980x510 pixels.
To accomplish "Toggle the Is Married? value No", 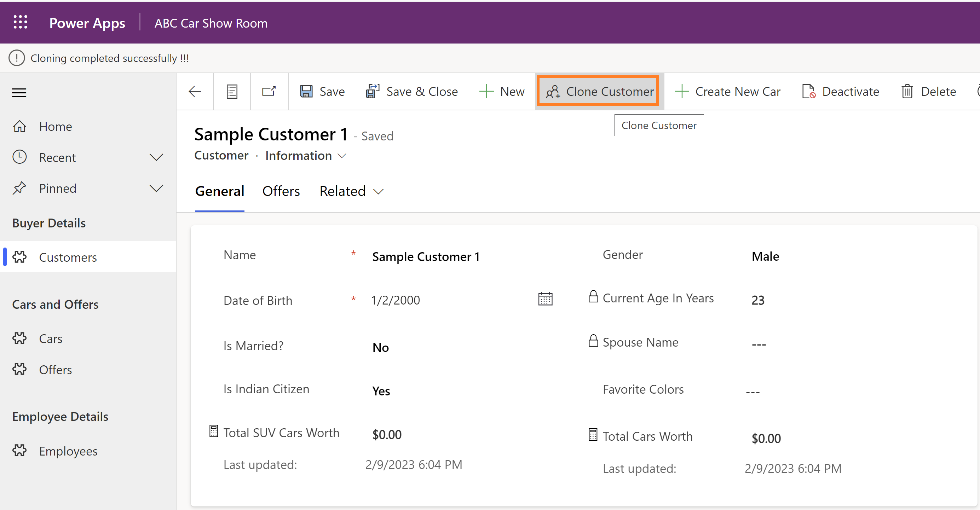I will [x=380, y=347].
